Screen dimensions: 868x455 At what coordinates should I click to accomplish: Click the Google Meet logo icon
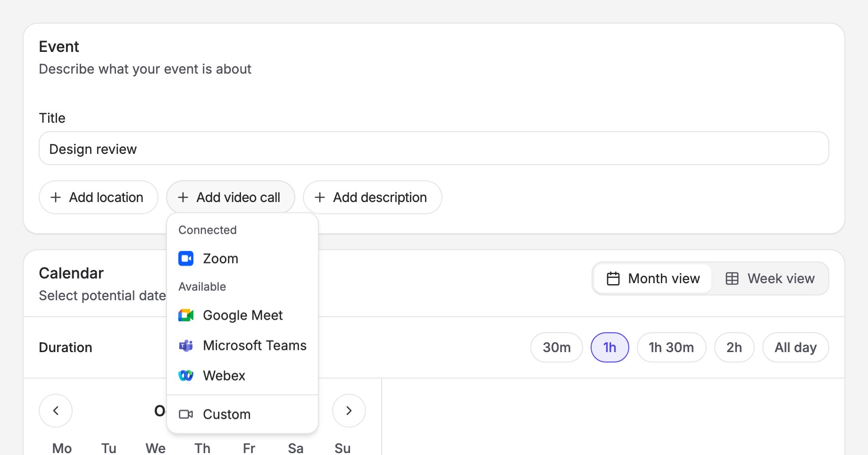point(186,315)
